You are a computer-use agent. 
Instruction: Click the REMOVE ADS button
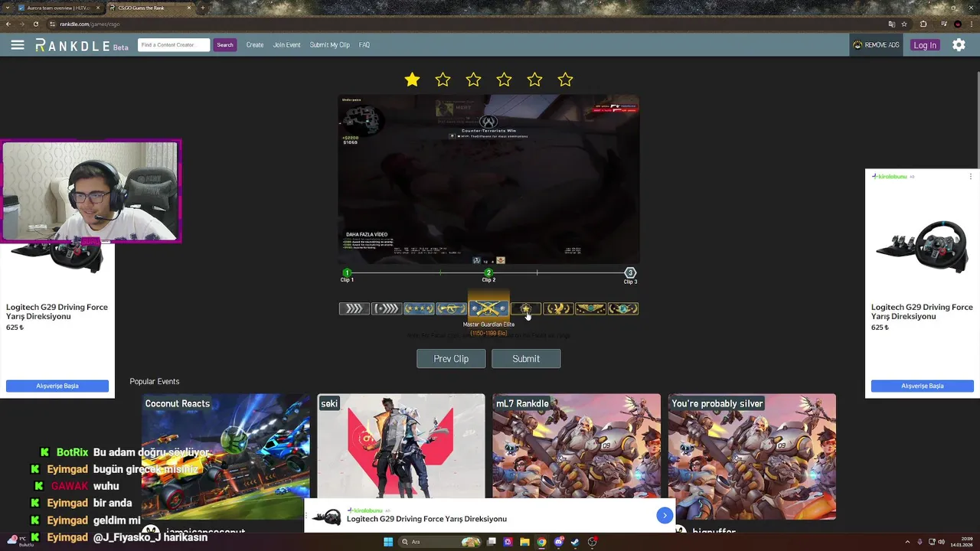pos(876,45)
